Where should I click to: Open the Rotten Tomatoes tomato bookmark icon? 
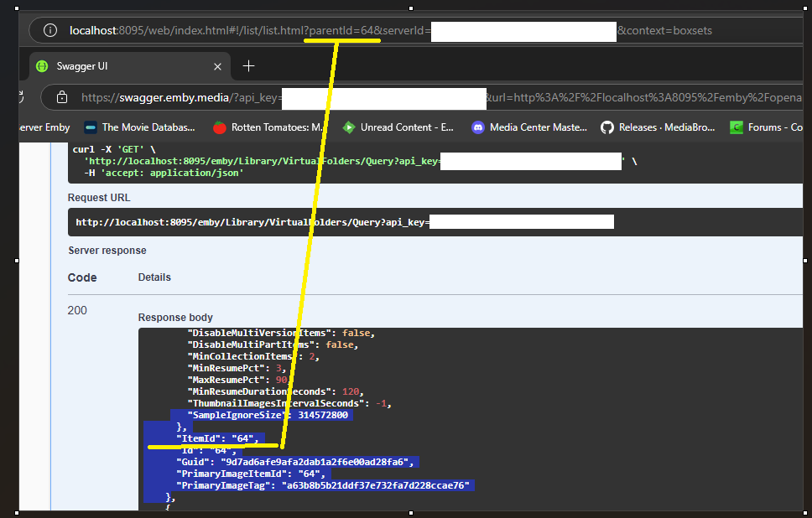click(219, 127)
